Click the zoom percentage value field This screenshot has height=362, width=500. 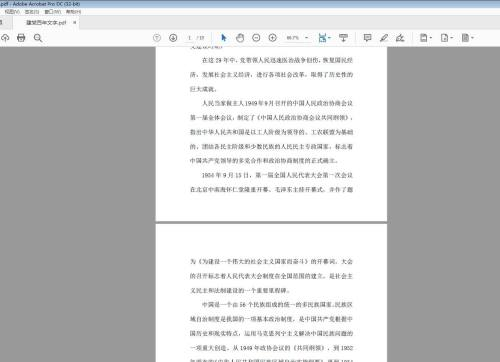[293, 38]
